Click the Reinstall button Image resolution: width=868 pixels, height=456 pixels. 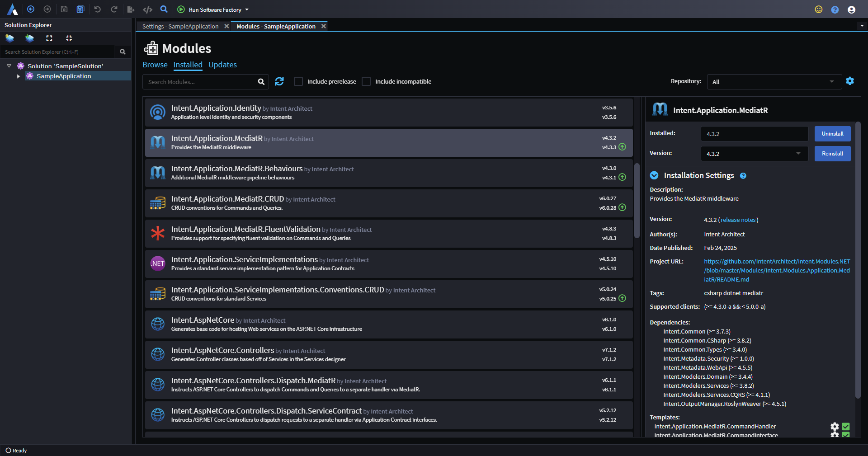pos(832,154)
